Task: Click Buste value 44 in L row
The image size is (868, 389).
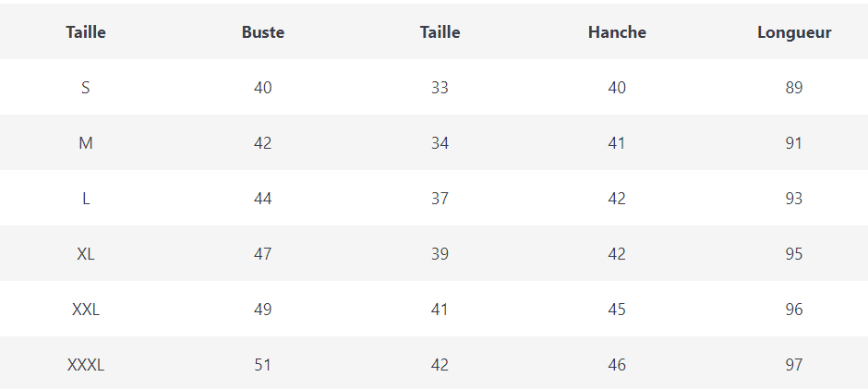Action: pos(263,199)
